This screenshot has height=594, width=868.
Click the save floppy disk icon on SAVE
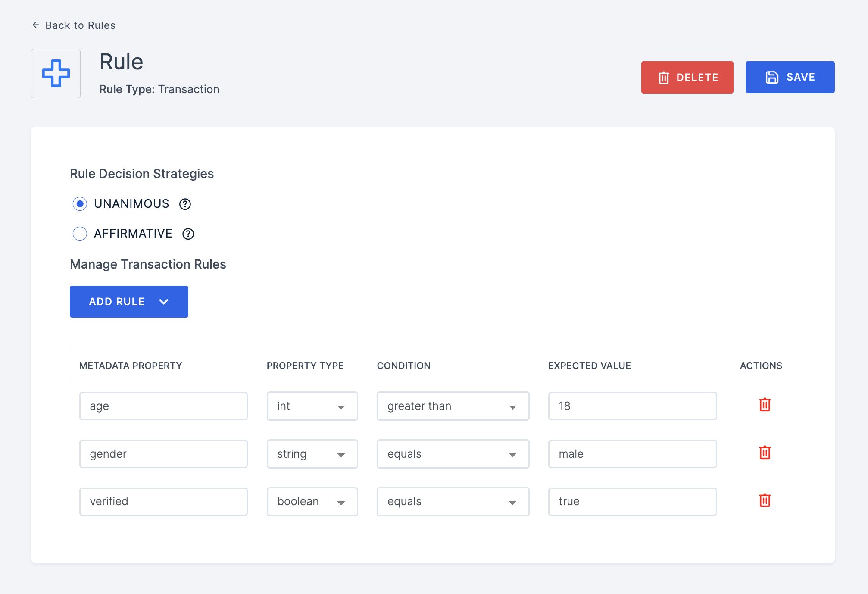tap(772, 77)
